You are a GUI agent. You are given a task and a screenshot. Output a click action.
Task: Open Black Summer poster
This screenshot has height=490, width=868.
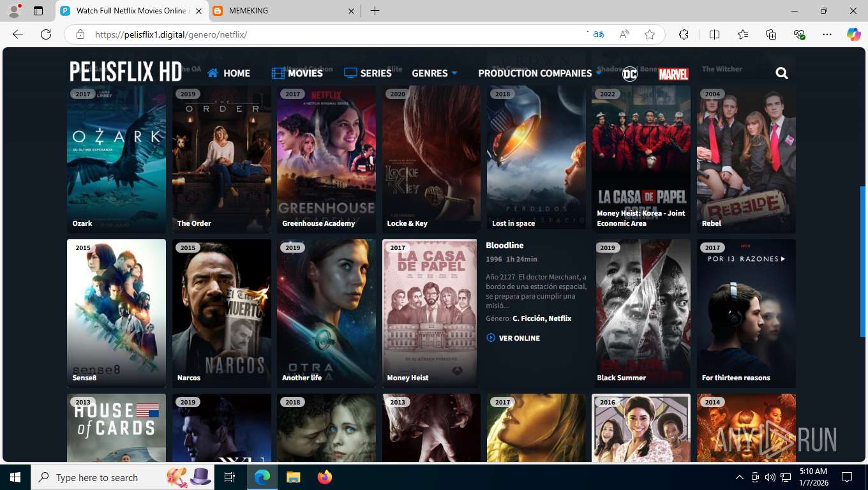pyautogui.click(x=643, y=313)
